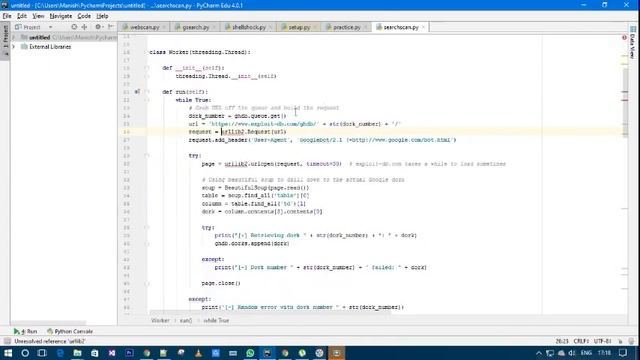Viewport: 640px width, 360px height.
Task: Click the red error indicator atop editor scrollbar
Action: click(x=624, y=38)
